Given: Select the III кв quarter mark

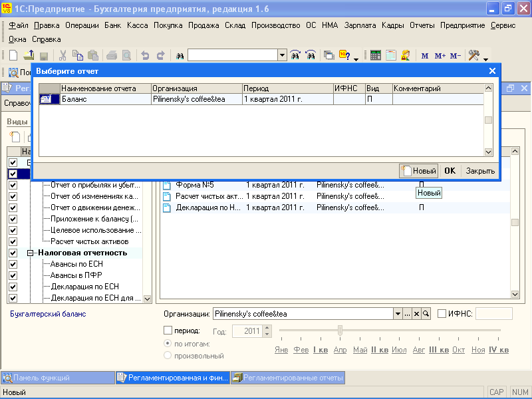Looking at the screenshot, I should pos(439,350).
